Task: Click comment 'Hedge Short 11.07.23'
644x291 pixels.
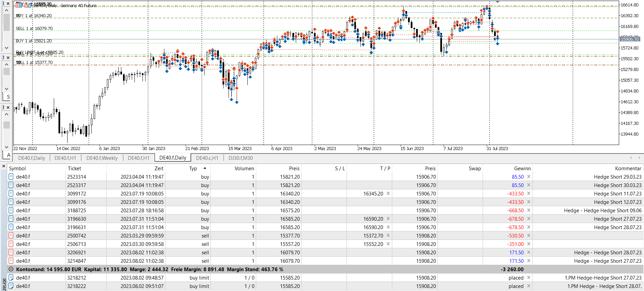Action: click(617, 193)
